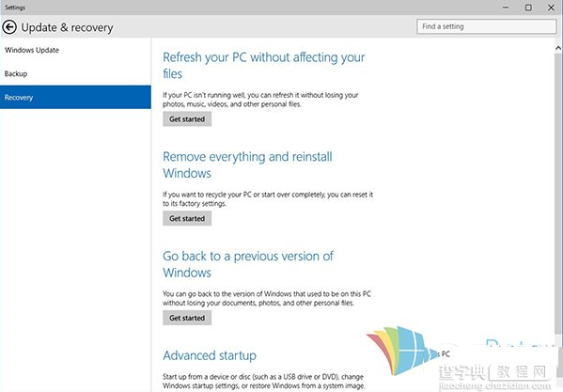This screenshot has height=392, width=563.
Task: Go back with the circled arrow icon
Action: click(9, 27)
